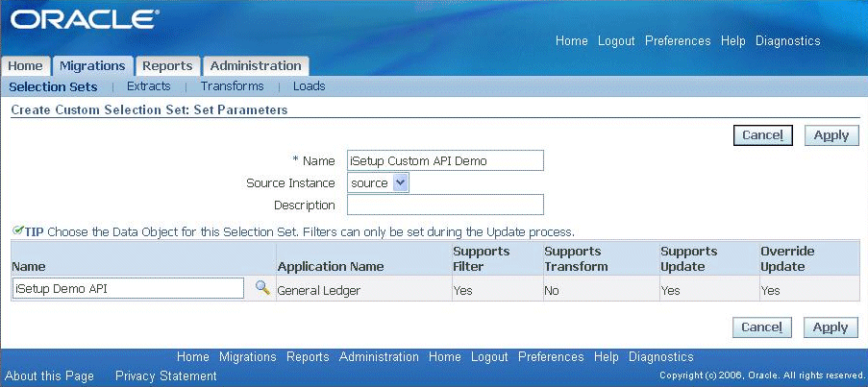This screenshot has width=868, height=387.
Task: Click the TIP check mark icon
Action: (17, 230)
